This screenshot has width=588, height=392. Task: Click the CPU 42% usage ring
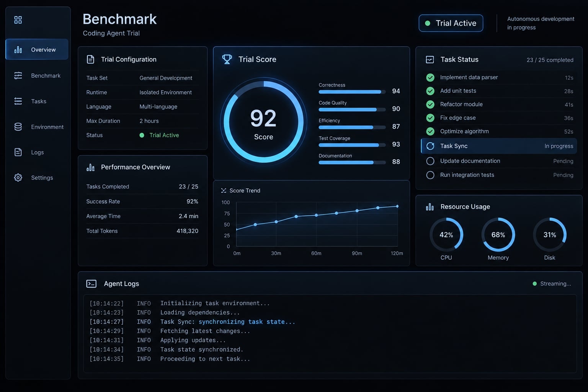446,235
